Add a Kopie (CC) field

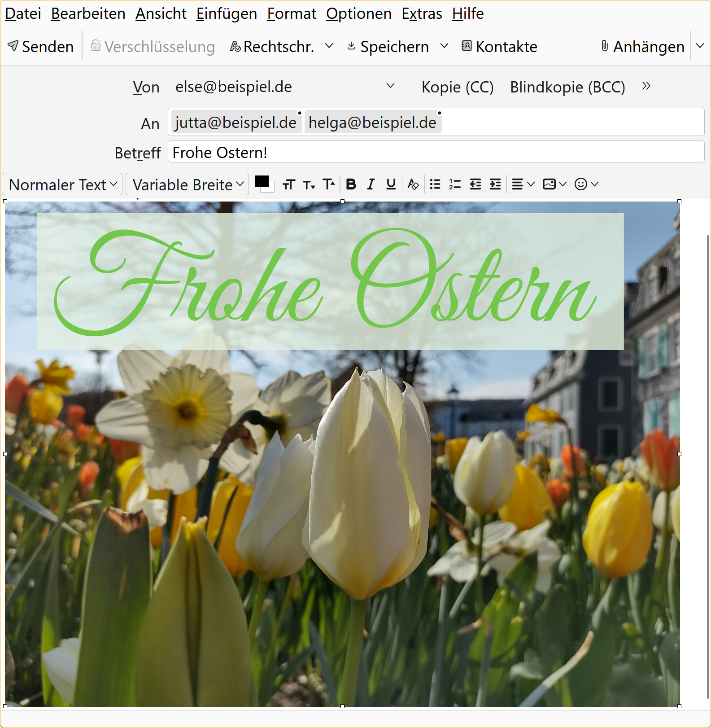[457, 87]
